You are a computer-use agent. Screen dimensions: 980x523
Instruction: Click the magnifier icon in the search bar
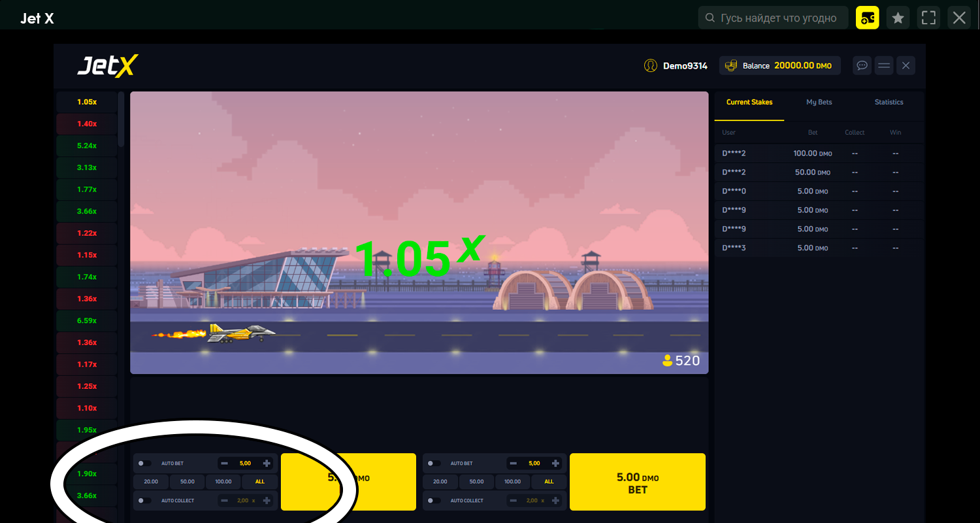pyautogui.click(x=710, y=18)
